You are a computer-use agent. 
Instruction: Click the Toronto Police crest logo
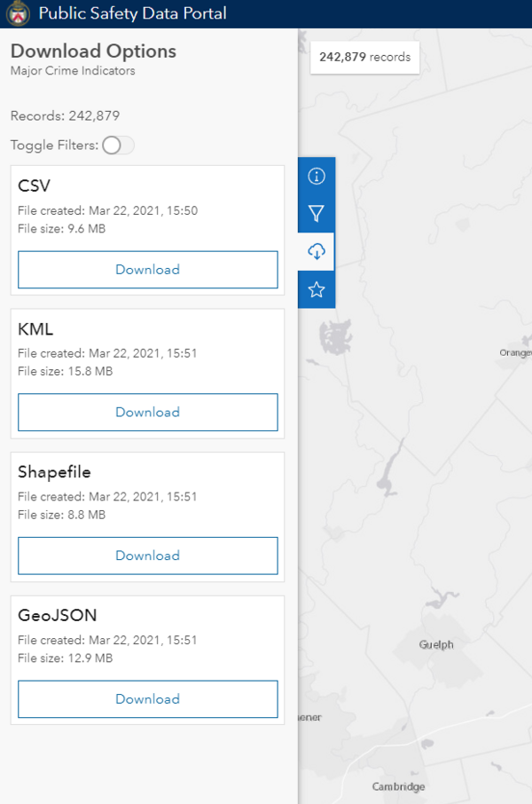point(19,13)
